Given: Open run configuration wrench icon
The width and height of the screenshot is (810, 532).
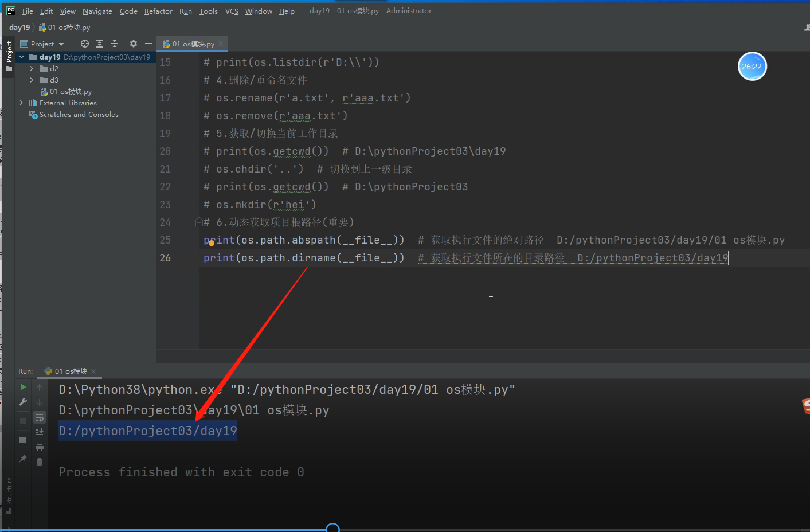Looking at the screenshot, I should click(x=23, y=402).
